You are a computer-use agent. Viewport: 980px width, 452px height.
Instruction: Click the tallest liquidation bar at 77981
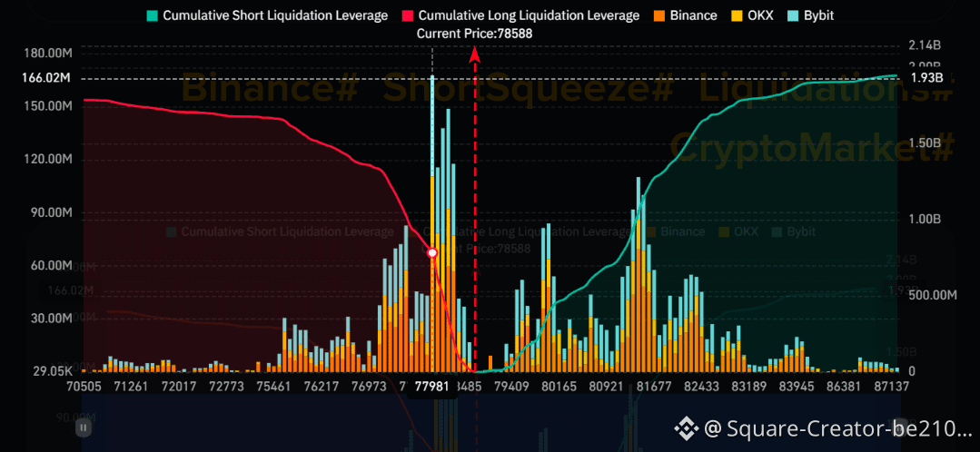tap(432, 223)
